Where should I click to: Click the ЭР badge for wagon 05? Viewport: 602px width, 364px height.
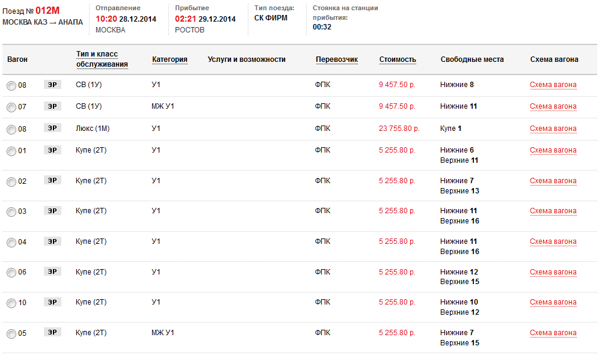(52, 332)
